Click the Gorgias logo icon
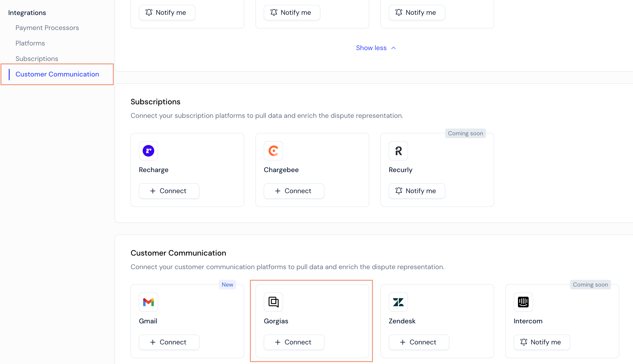633x364 pixels. (273, 302)
